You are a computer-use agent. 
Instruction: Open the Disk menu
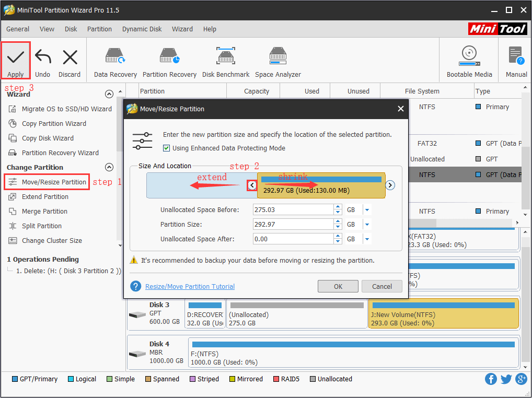tap(71, 29)
